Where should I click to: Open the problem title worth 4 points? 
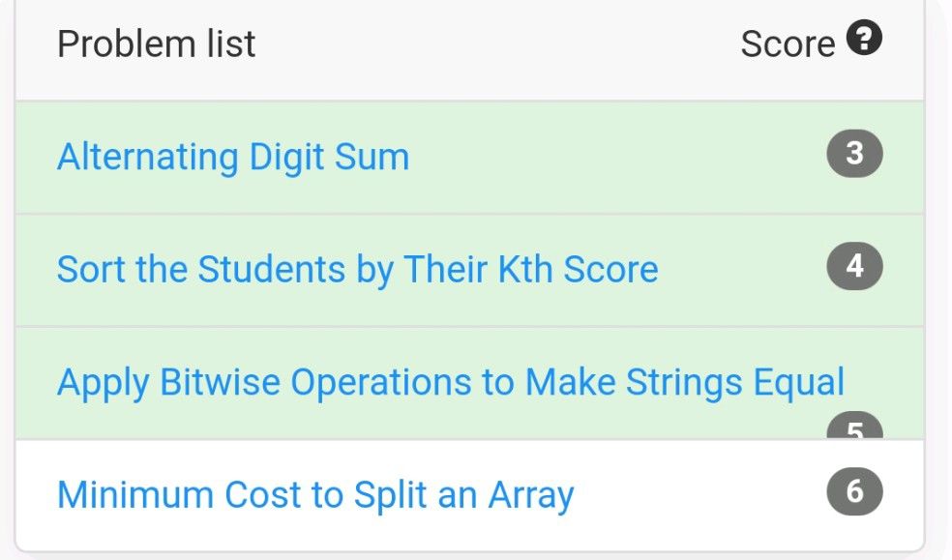(x=358, y=270)
